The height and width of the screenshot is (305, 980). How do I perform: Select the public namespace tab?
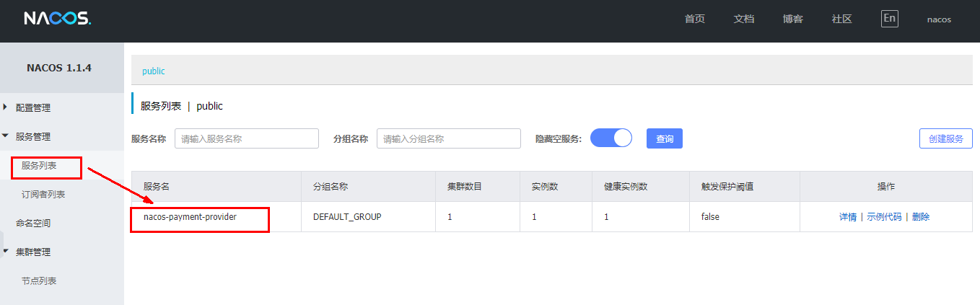point(154,71)
